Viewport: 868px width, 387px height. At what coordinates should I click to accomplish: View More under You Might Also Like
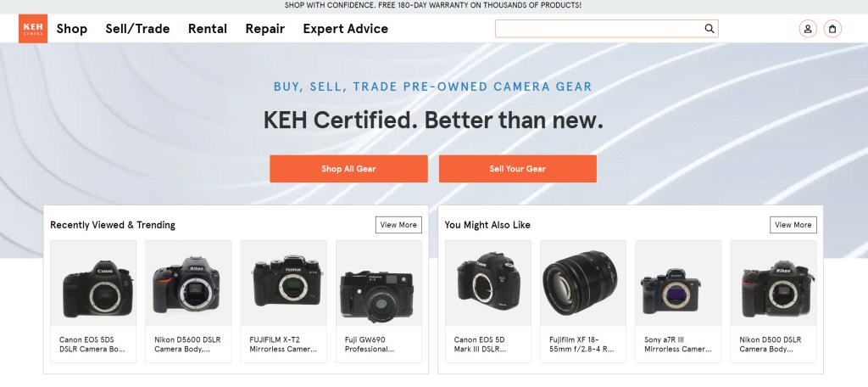click(x=793, y=225)
